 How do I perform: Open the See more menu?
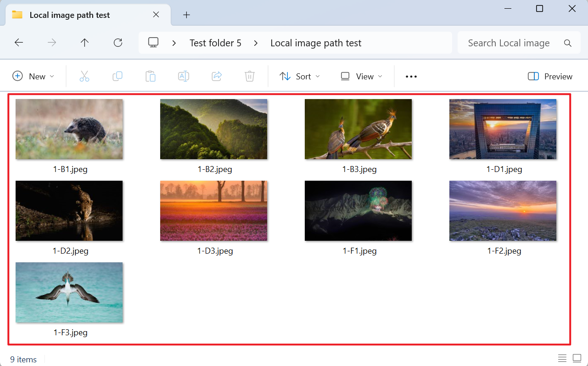point(411,76)
